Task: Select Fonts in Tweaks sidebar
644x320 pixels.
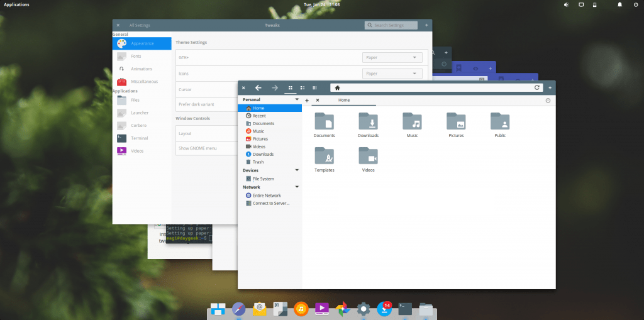Action: [x=136, y=56]
